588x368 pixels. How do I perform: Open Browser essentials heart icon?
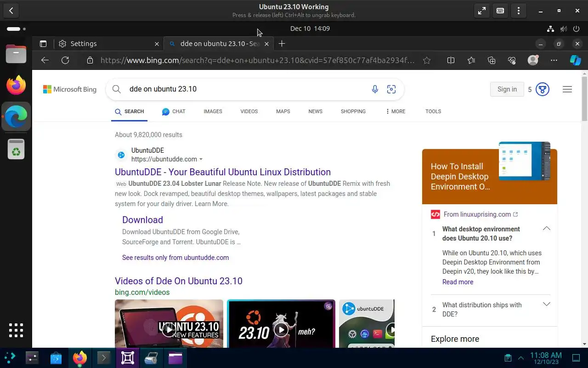(512, 60)
